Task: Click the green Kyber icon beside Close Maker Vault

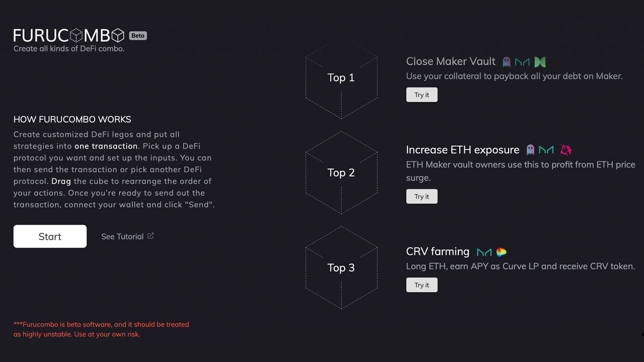Action: pyautogui.click(x=540, y=62)
